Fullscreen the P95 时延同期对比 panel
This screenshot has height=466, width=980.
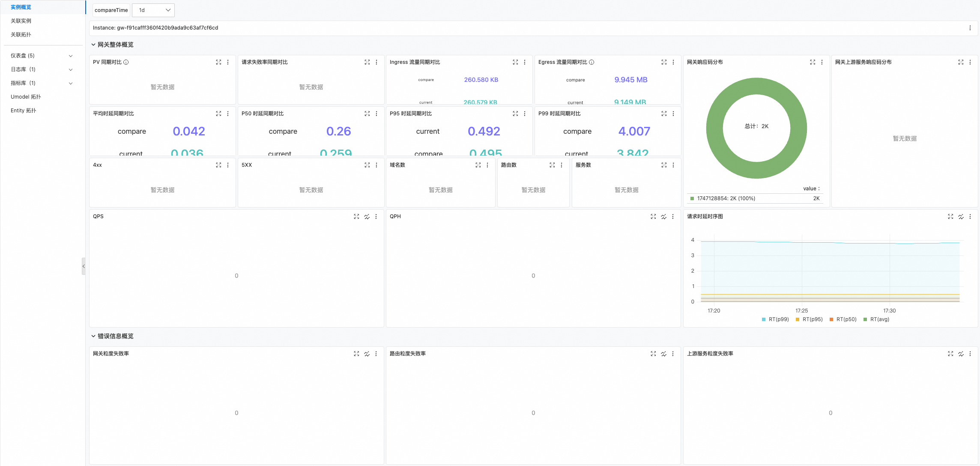(515, 114)
